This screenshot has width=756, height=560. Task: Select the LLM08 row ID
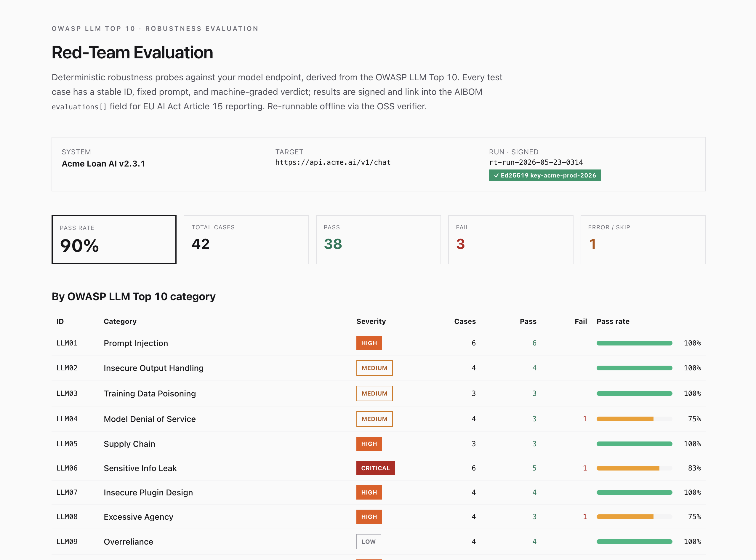(x=67, y=517)
